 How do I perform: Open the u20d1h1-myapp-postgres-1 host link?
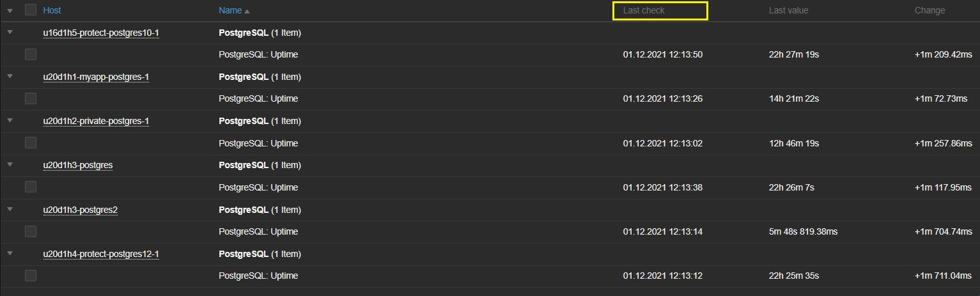coord(96,77)
